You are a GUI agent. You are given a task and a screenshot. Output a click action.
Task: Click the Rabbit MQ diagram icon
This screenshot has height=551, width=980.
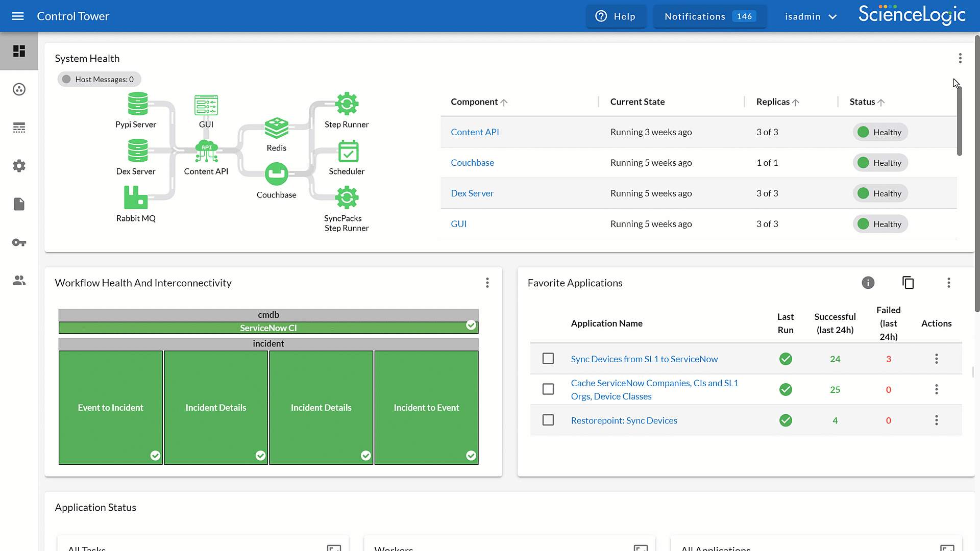[x=136, y=197]
